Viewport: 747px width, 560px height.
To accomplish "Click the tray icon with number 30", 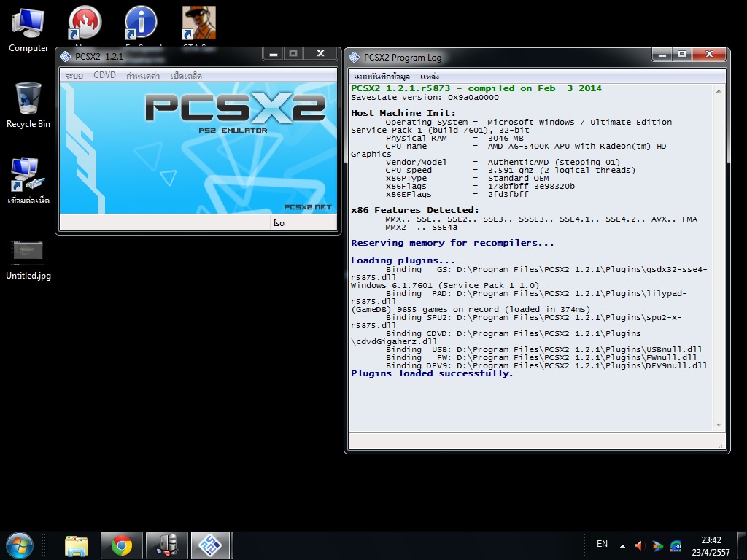I will pos(675,545).
